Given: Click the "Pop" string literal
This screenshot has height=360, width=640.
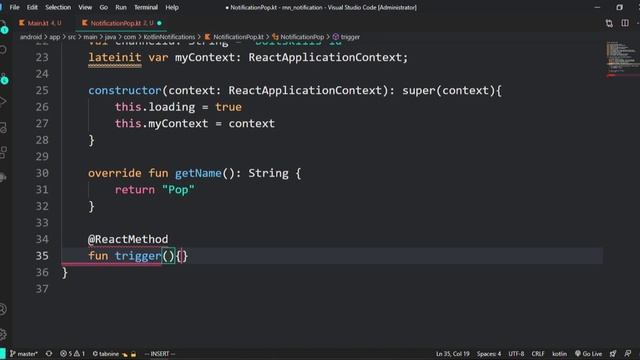Looking at the screenshot, I should [178, 190].
